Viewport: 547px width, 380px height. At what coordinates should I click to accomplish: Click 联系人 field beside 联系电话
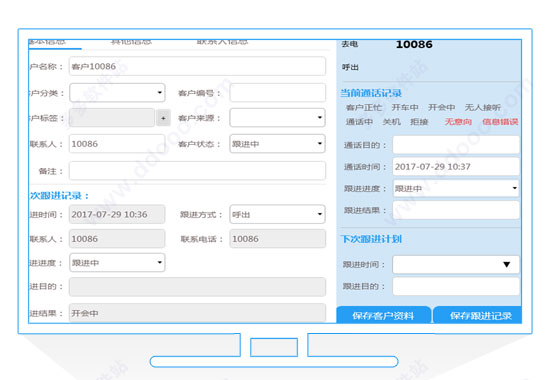[x=117, y=239]
